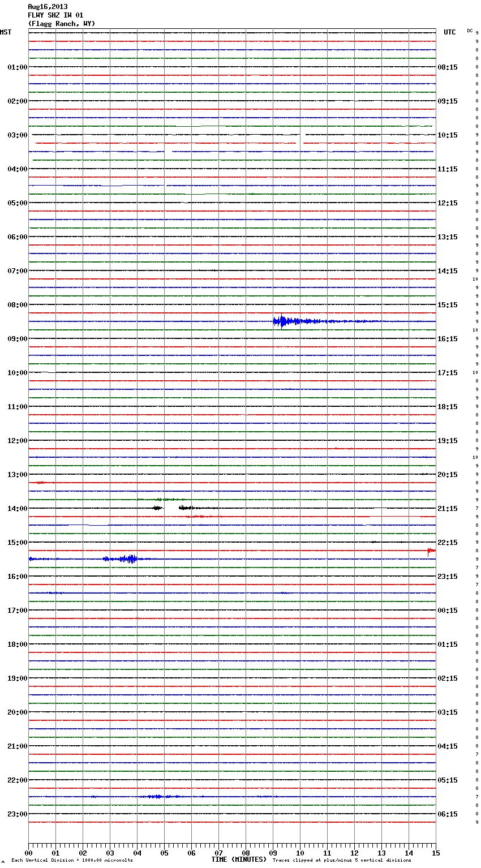Click the 09:15 UTC time label
Image resolution: width=481 pixels, height=868 pixels.
click(448, 101)
